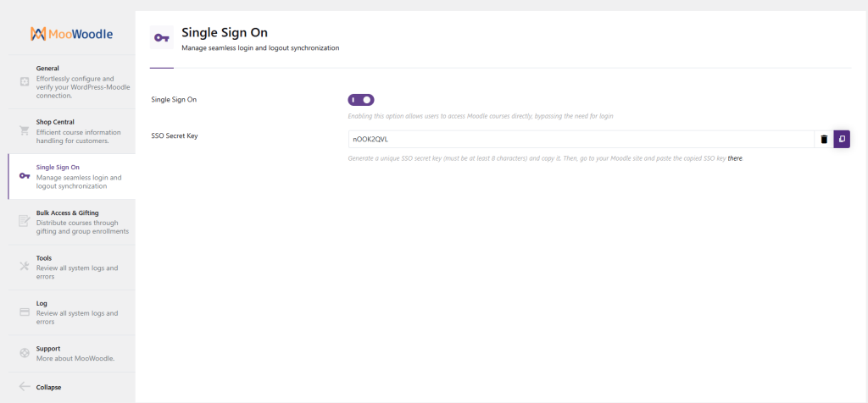868x403 pixels.
Task: Delete the SSO key with the trash icon
Action: [823, 139]
